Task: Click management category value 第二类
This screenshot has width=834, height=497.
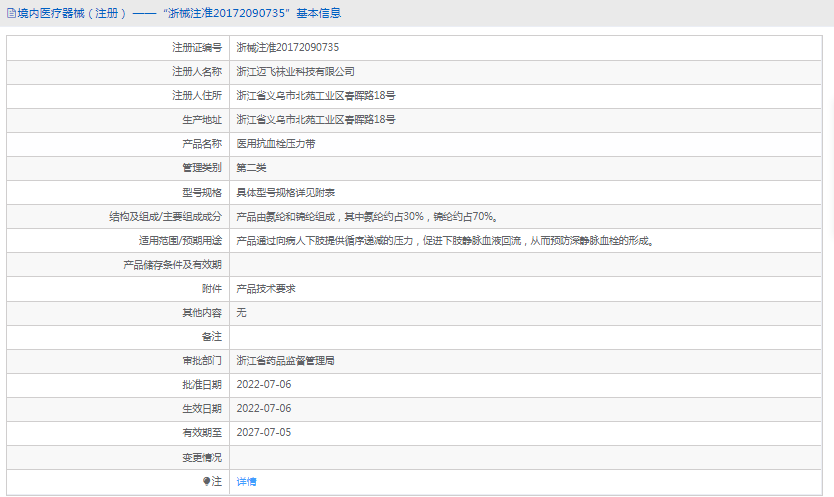Action: (x=251, y=168)
